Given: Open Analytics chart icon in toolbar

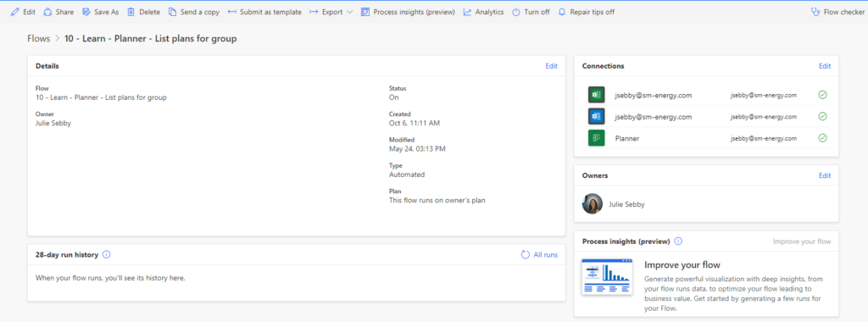Looking at the screenshot, I should [467, 12].
